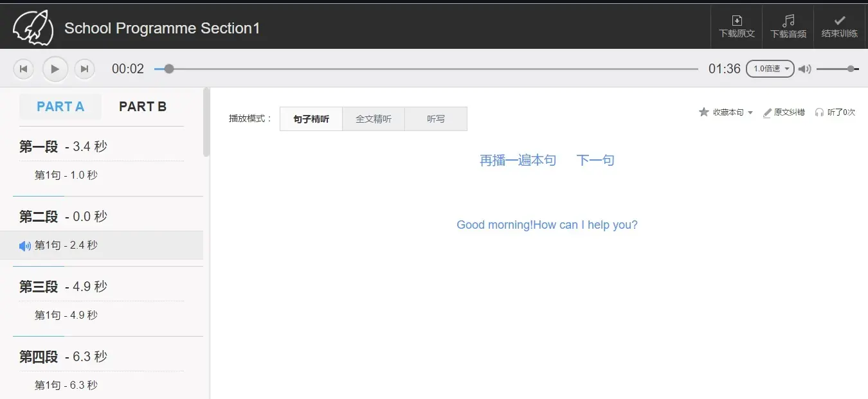Image resolution: width=868 pixels, height=399 pixels.
Task: Click the volume slider knob
Action: click(x=851, y=69)
